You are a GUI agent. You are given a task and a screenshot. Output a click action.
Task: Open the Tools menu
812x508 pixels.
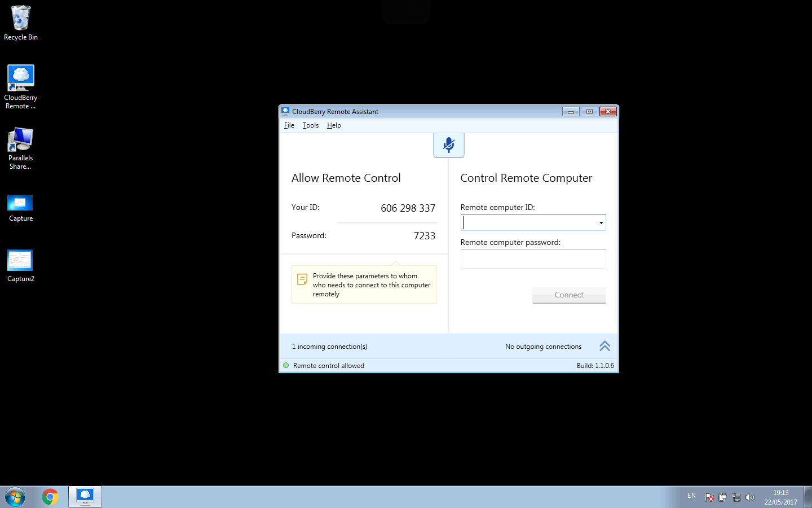pos(311,125)
